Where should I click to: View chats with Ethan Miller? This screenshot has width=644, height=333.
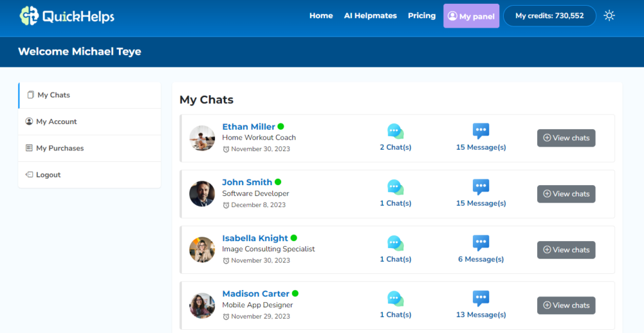point(566,138)
